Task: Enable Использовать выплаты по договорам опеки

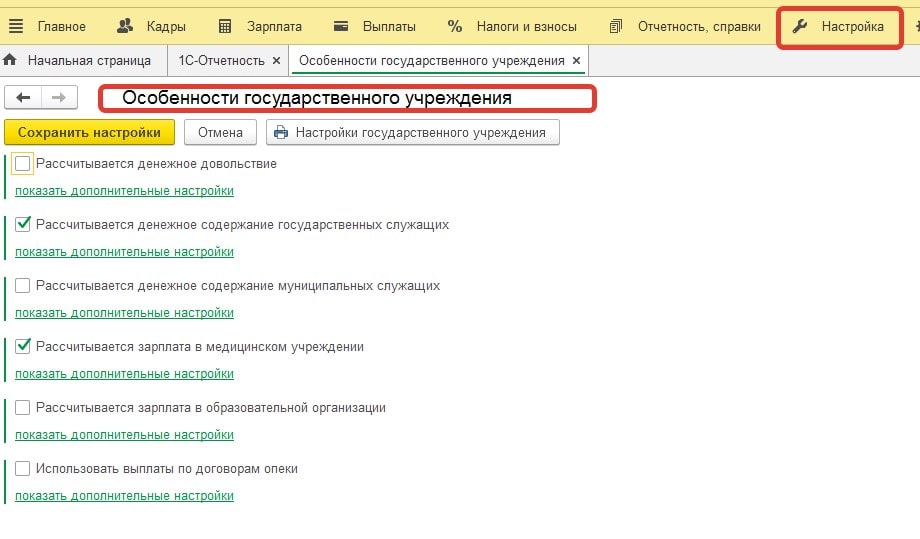Action: click(x=23, y=468)
